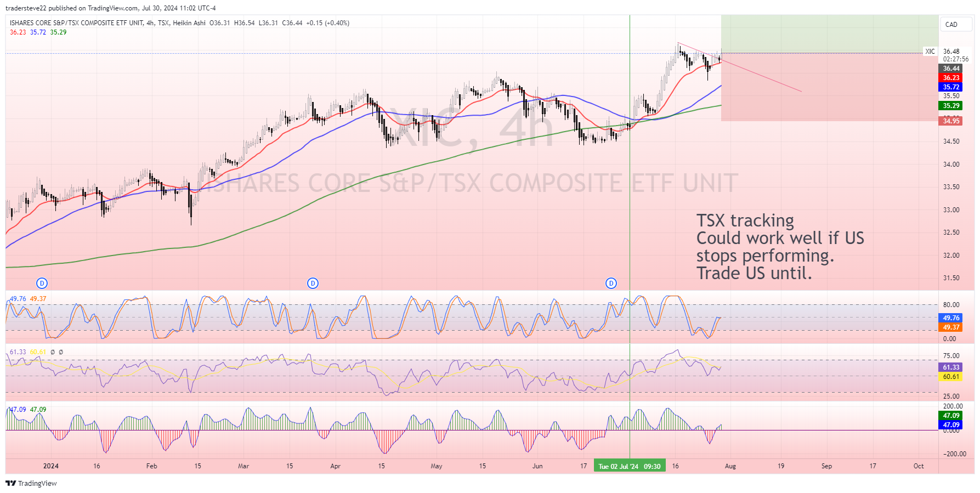The width and height of the screenshot is (980, 493).
Task: Click the stochastic 49.76 legend value
Action: click(x=18, y=299)
